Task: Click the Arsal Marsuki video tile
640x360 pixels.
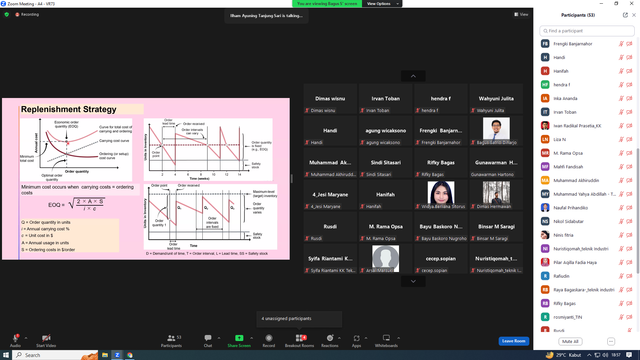Action: coord(385,259)
